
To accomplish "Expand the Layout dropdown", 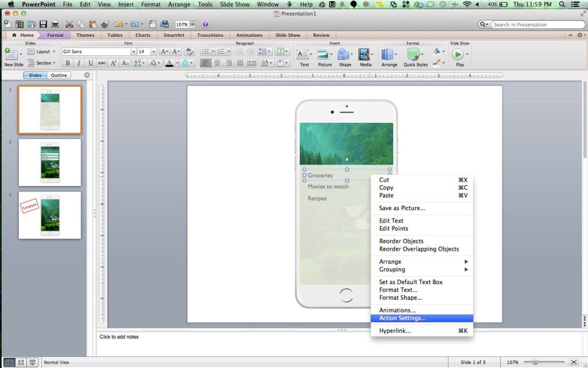I will click(41, 51).
